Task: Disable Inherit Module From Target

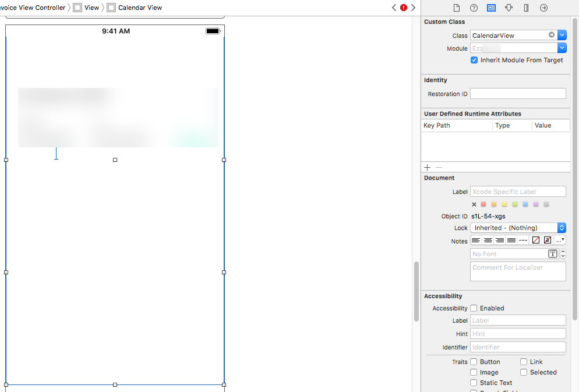Action: 474,60
